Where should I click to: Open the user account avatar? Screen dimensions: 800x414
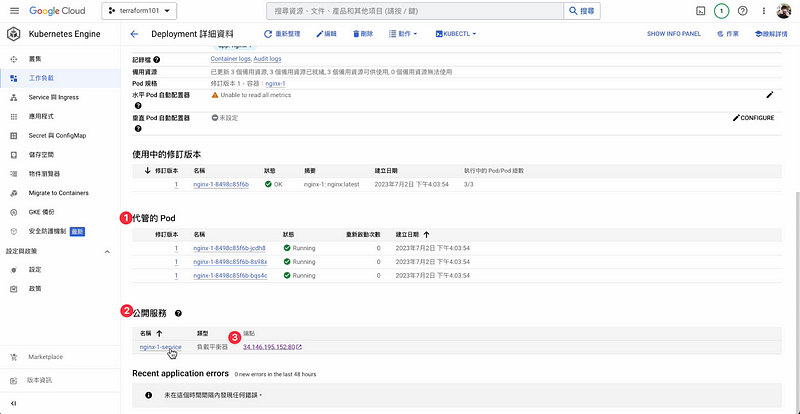(x=784, y=11)
